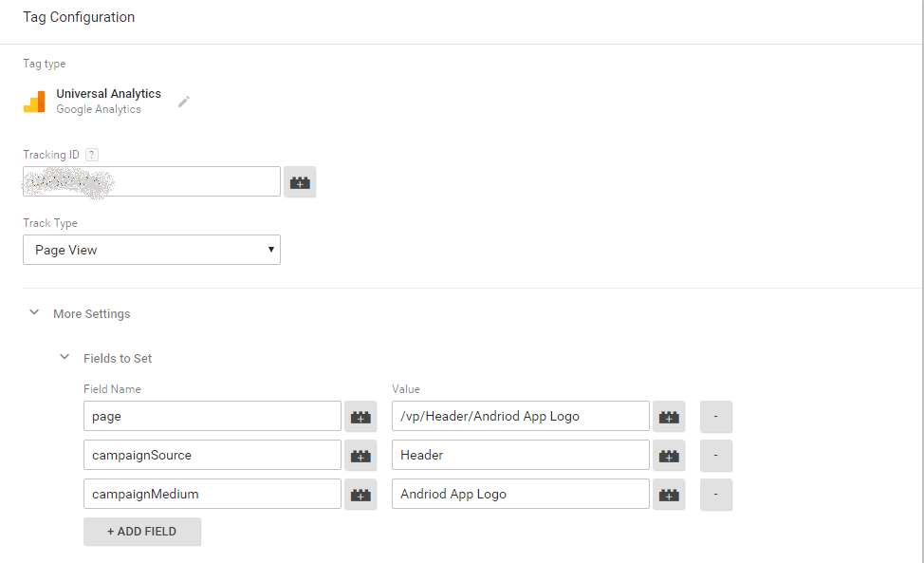Open variable picker beside 'campaignSource' field name
This screenshot has height=563, width=924.
(360, 456)
